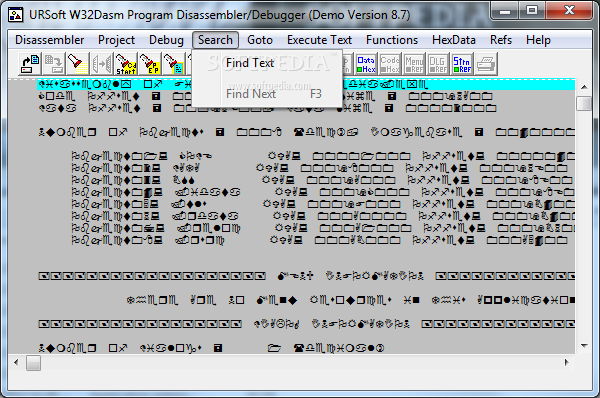This screenshot has width=600, height=398.
Task: Click the Menu Ref toolbar icon
Action: pyautogui.click(x=414, y=64)
